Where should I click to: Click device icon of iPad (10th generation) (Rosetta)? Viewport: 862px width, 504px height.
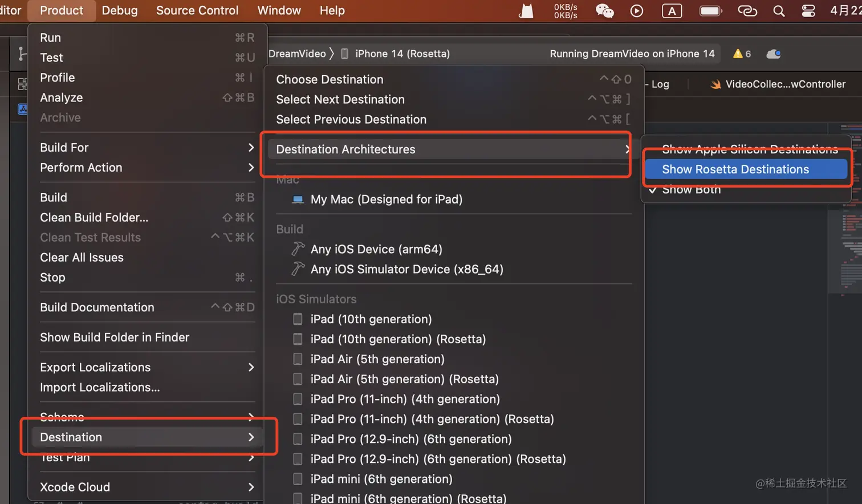click(x=298, y=339)
